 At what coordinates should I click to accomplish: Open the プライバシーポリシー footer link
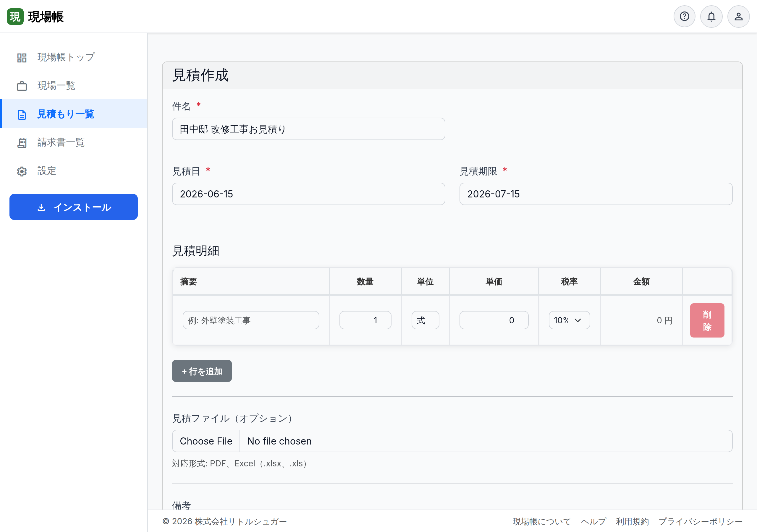[x=701, y=521]
